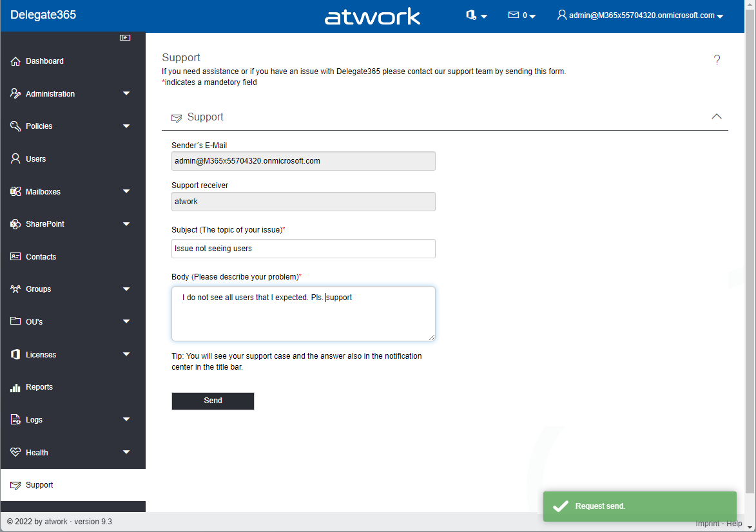Expand the Policies menu arrow
This screenshot has height=532, width=756.
coord(126,126)
